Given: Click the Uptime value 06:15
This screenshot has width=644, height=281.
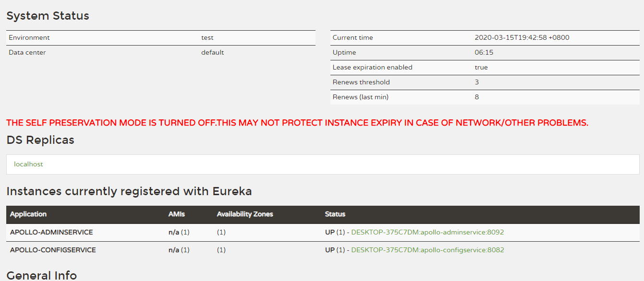Looking at the screenshot, I should pyautogui.click(x=484, y=52).
